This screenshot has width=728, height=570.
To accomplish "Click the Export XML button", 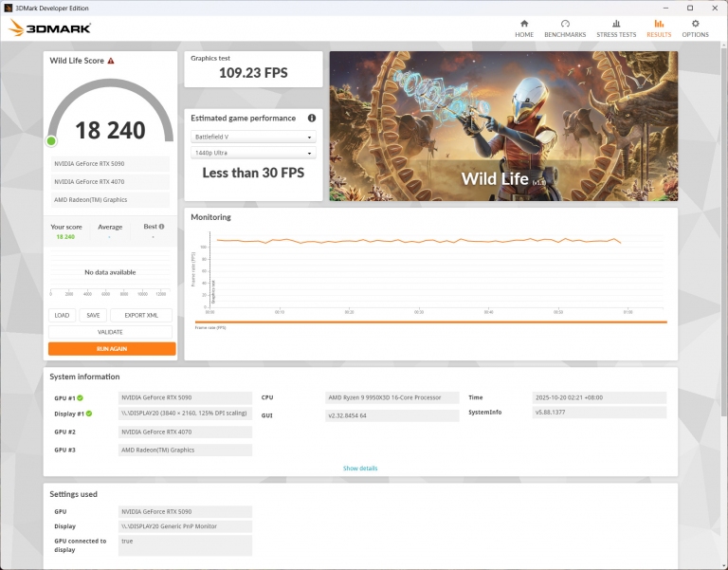I will tap(141, 316).
